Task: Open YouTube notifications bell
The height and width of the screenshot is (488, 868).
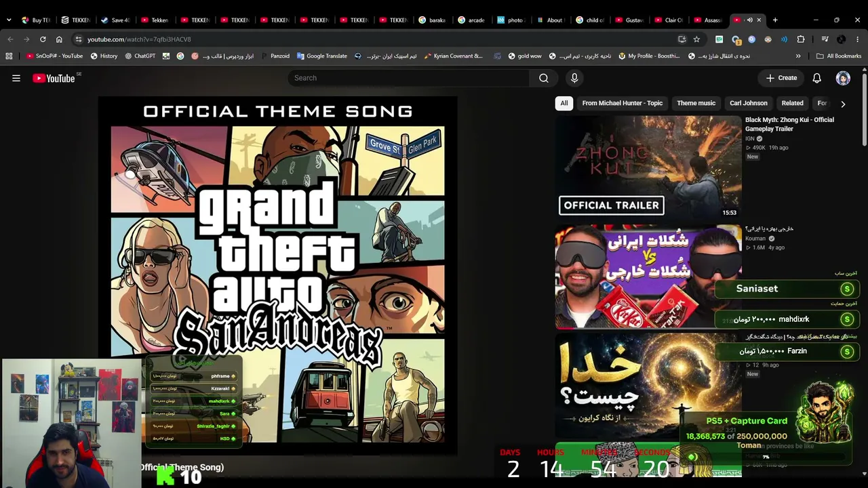Action: coord(817,78)
